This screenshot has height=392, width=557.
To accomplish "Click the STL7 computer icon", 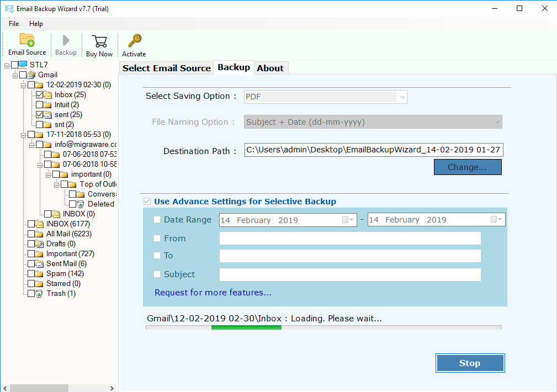I will pyautogui.click(x=23, y=65).
